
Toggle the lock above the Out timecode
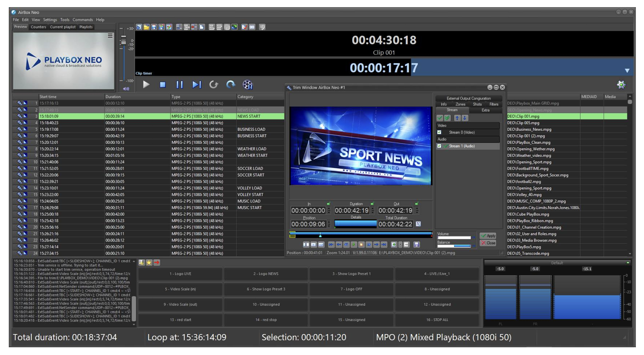coord(416,204)
